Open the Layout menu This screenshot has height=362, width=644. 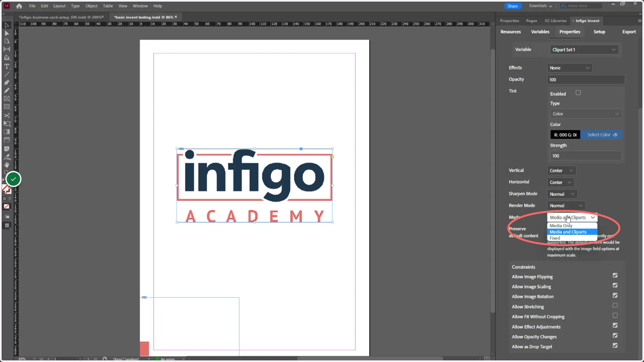point(59,6)
